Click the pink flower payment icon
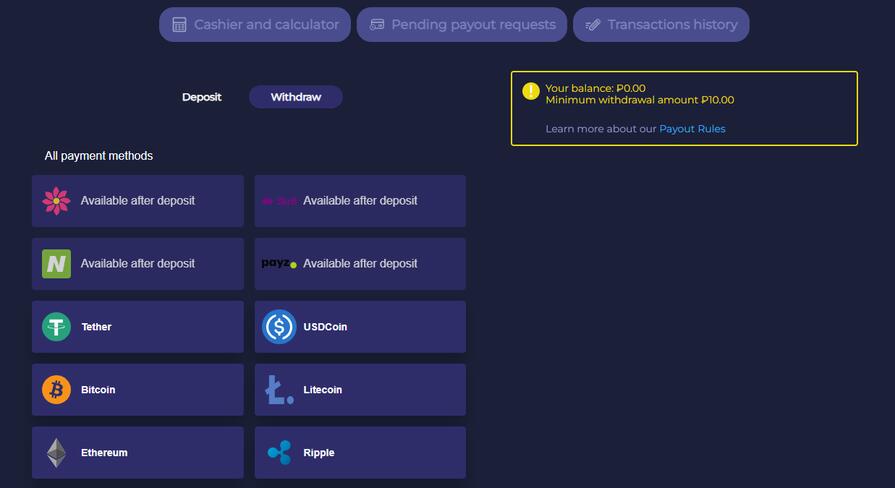Screen dimensions: 895x488 tap(56, 201)
